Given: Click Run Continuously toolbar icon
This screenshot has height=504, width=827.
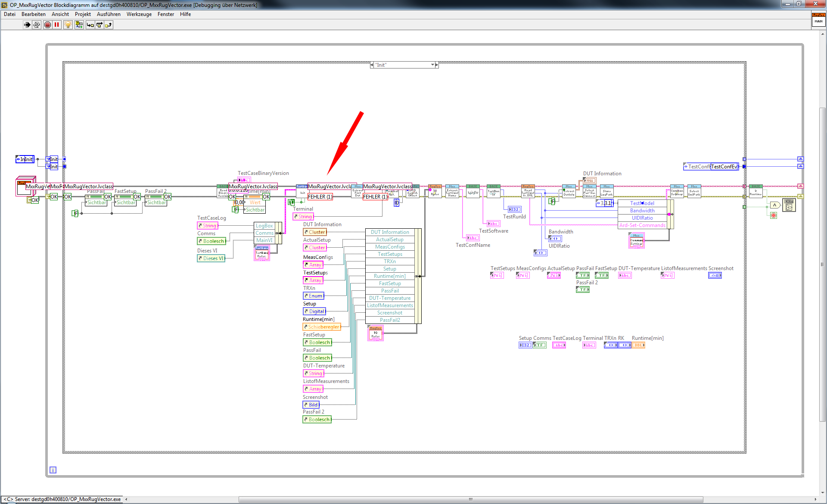Looking at the screenshot, I should pyautogui.click(x=37, y=25).
